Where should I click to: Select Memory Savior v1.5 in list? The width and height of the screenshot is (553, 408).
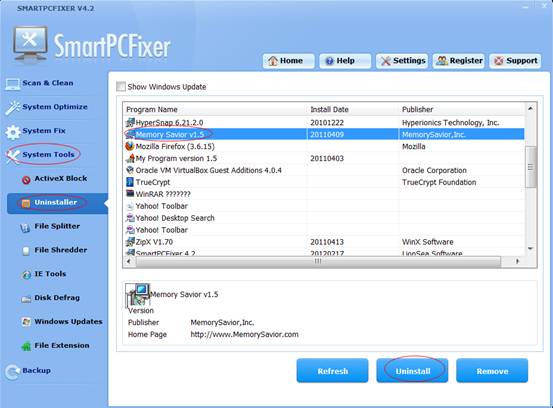(324, 134)
